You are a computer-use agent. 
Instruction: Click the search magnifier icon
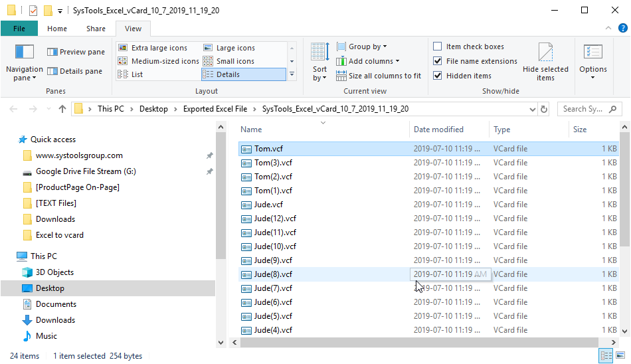coord(613,109)
